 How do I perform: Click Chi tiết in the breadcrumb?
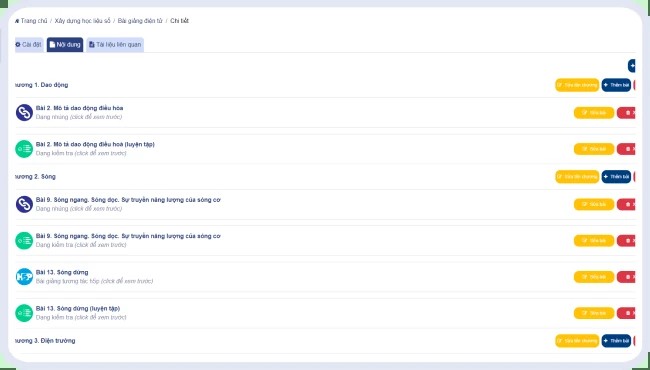tap(179, 21)
